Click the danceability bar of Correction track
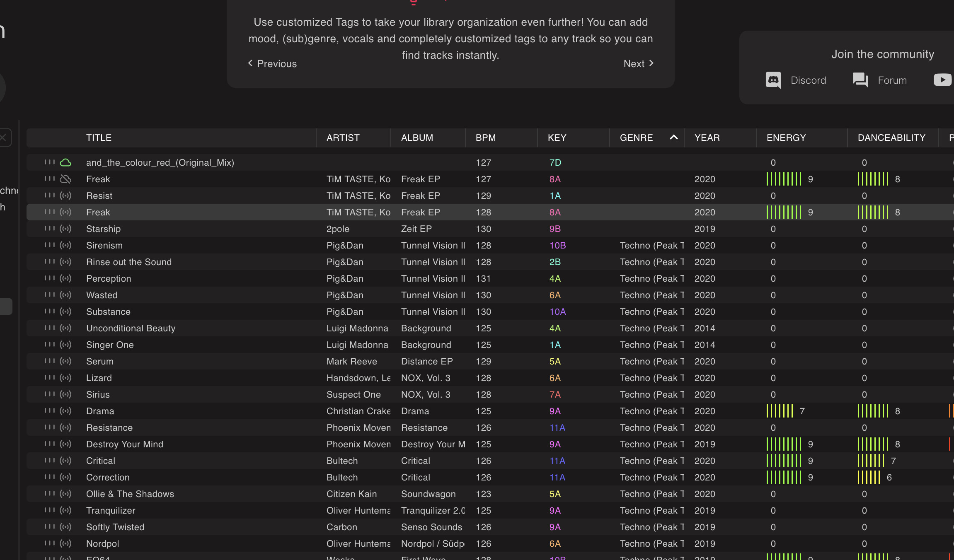Viewport: 954px width, 560px height. coord(869,477)
